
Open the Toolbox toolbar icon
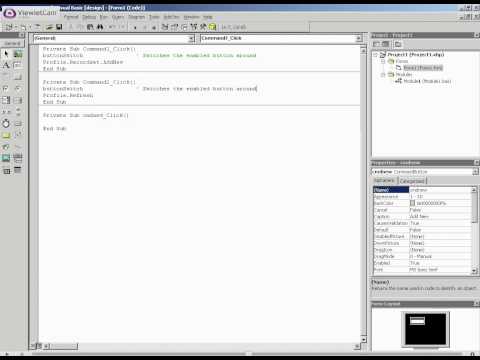[x=203, y=27]
